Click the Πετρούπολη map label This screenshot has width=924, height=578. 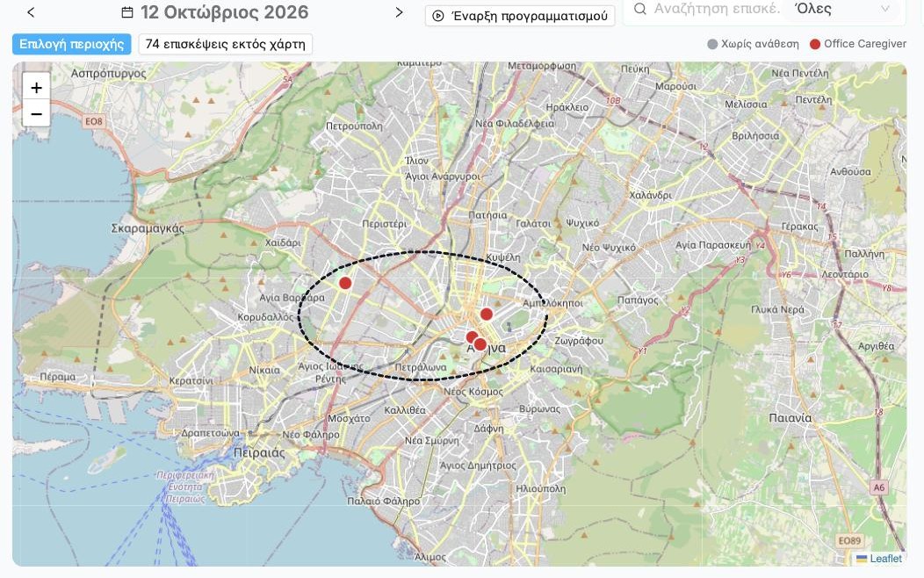coord(354,126)
